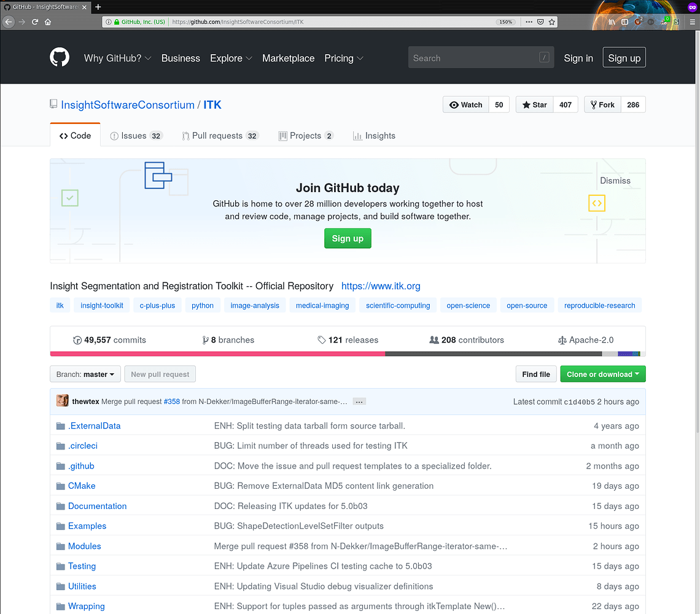Click the Firefox library icon
The image size is (700, 614).
612,21
